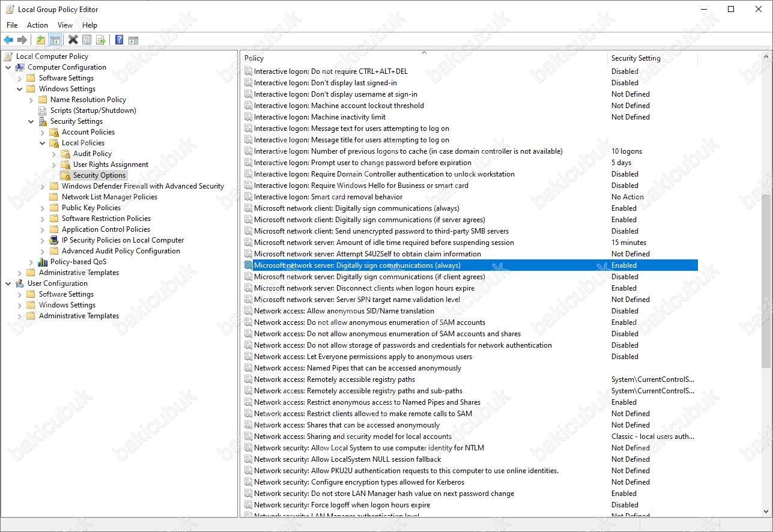The width and height of the screenshot is (773, 532).
Task: Collapse Windows Settings under Computer Configuration
Action: tap(20, 89)
